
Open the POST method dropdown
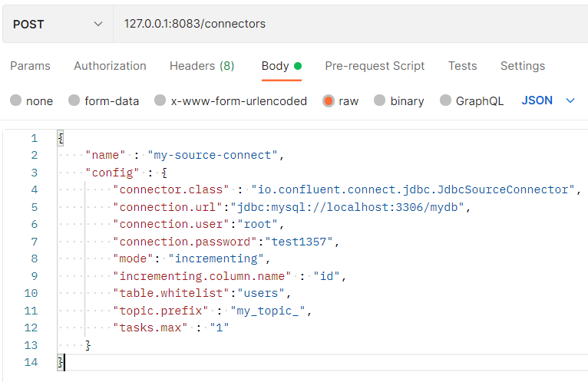(x=58, y=25)
